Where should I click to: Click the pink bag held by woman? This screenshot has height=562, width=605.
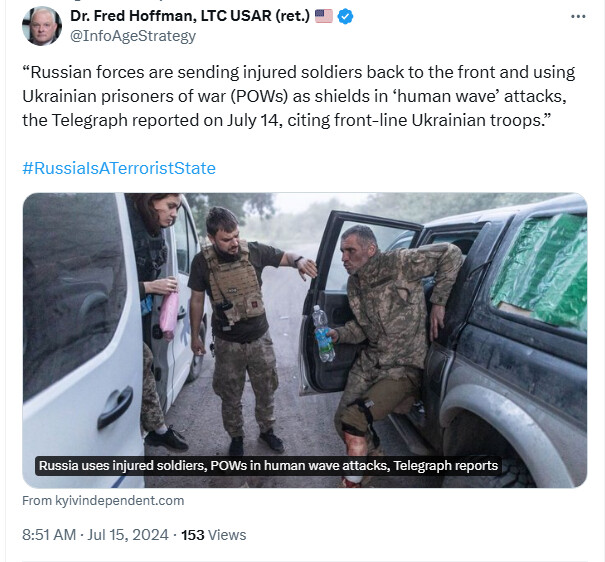pos(169,316)
